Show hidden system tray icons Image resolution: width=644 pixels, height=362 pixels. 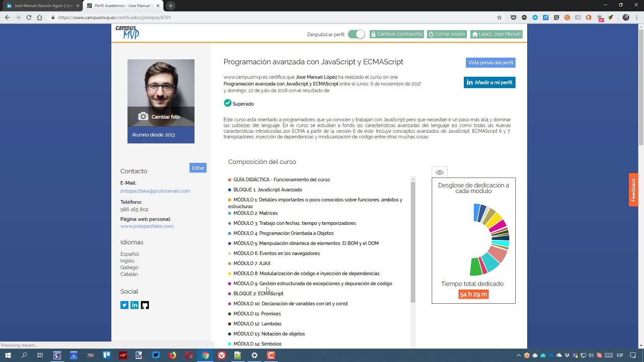[x=519, y=355]
